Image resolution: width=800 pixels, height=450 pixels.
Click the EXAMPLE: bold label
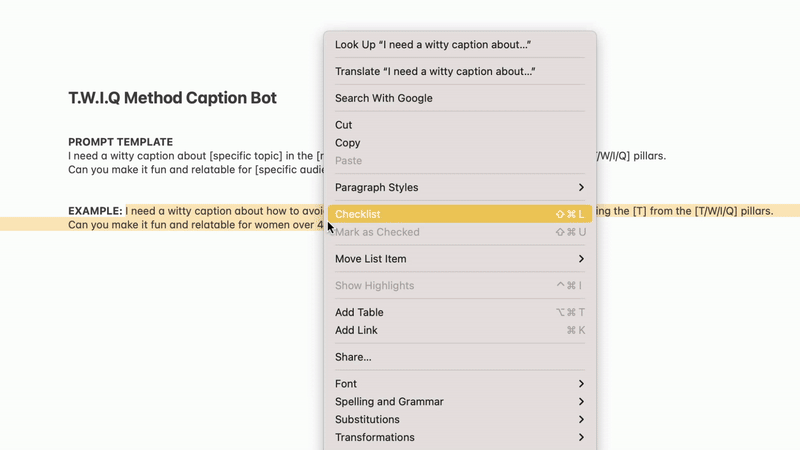click(95, 211)
